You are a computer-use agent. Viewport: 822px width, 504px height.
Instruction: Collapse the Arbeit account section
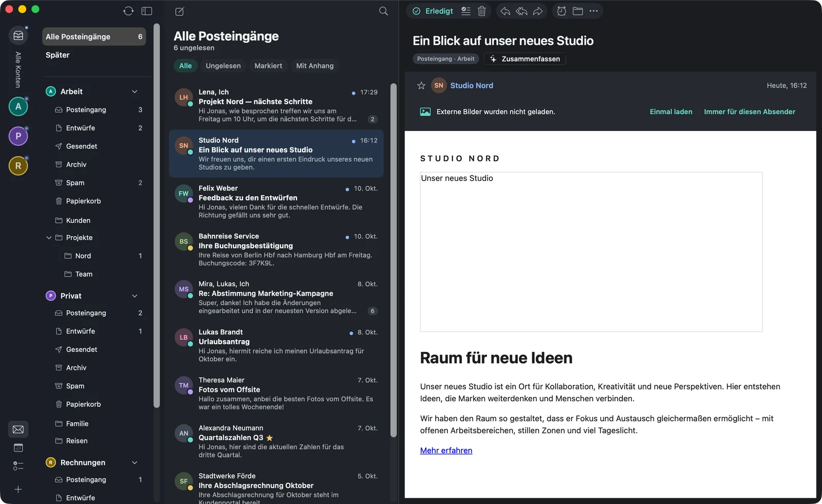coord(135,91)
